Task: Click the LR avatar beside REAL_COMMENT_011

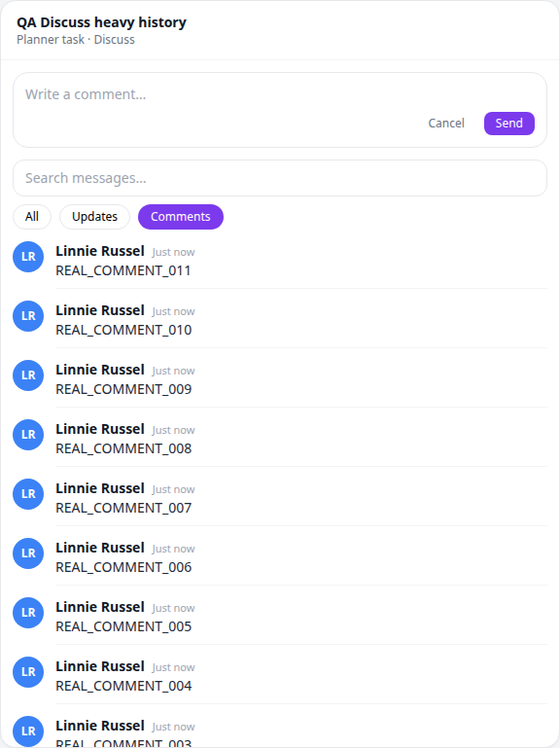Action: point(28,257)
